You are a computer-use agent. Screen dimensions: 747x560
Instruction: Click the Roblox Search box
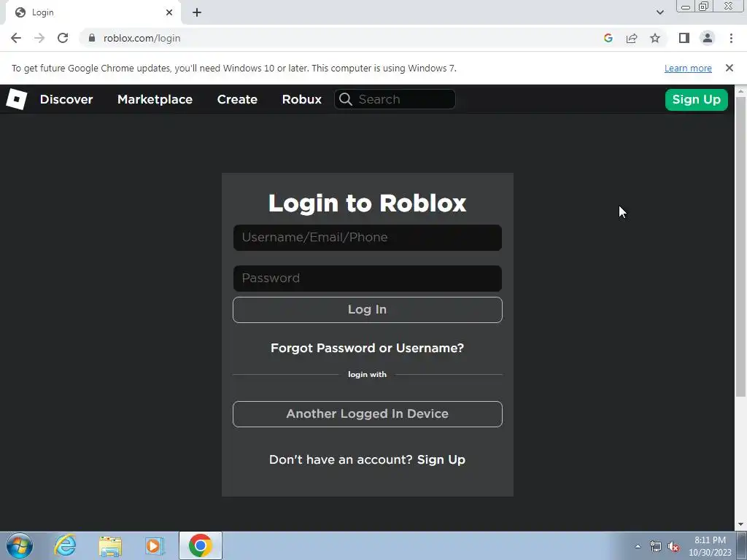point(395,99)
